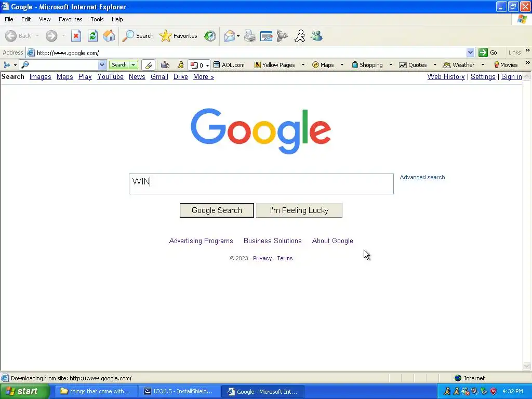Click small AIM figure in AOL toolbar
The image size is (532, 399).
tap(180, 65)
